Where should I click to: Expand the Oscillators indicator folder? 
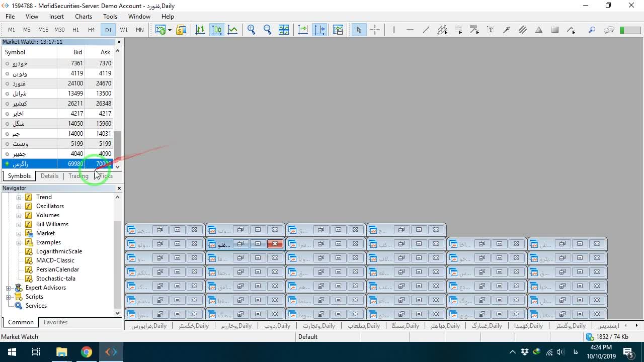tap(19, 206)
